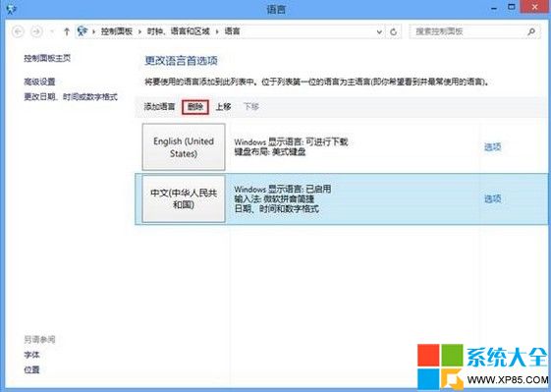This screenshot has width=551, height=392.
Task: Select the English (United States) language tile
Action: [x=184, y=147]
